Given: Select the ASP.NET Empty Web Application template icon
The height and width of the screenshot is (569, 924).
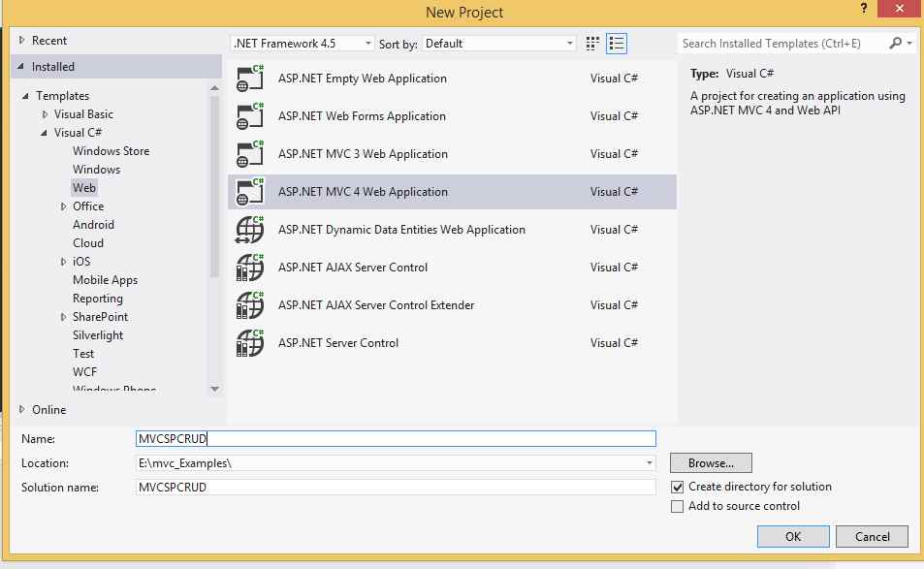Looking at the screenshot, I should [x=250, y=78].
